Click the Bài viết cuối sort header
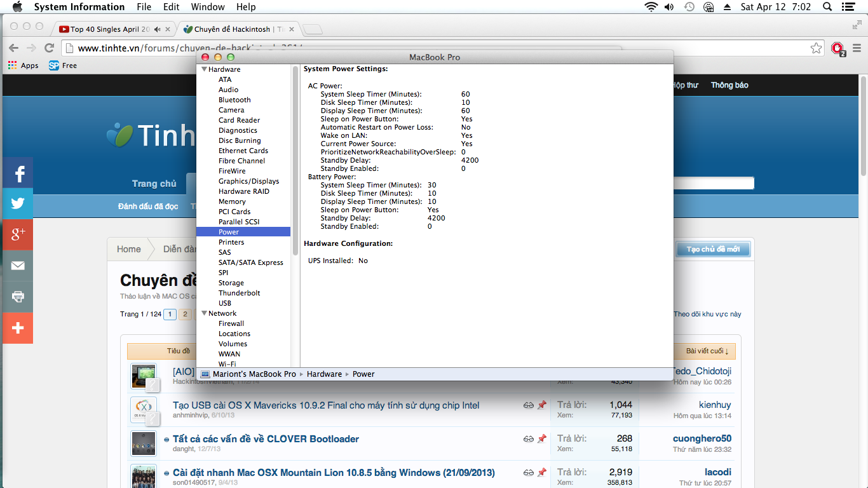This screenshot has height=488, width=868. click(x=707, y=351)
